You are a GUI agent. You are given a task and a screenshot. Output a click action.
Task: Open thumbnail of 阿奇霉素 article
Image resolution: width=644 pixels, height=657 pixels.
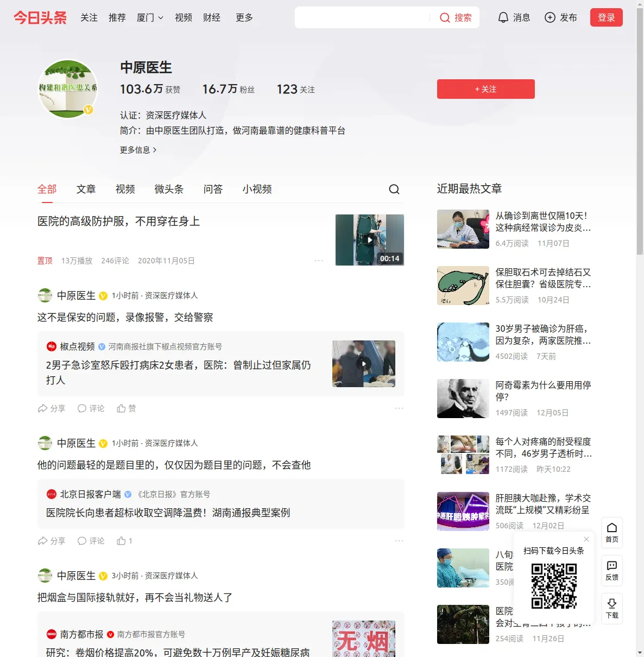click(x=463, y=399)
